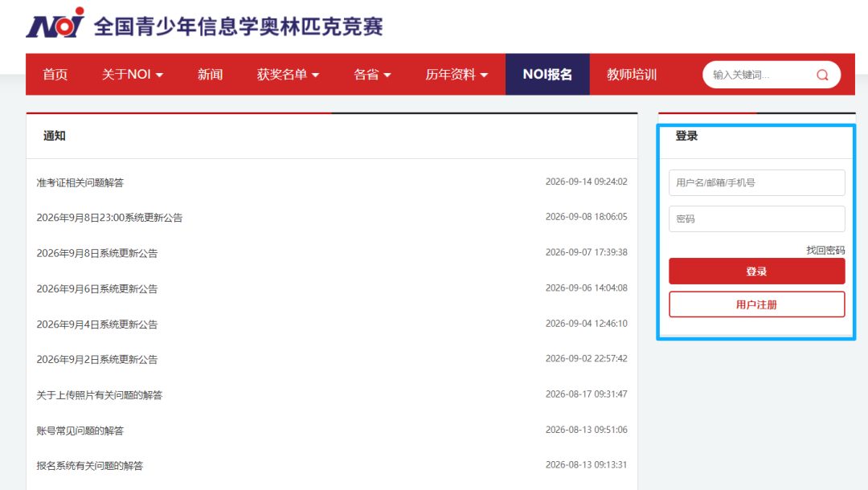Expand the 各省 dropdown menu
The height and width of the screenshot is (490, 868).
372,74
